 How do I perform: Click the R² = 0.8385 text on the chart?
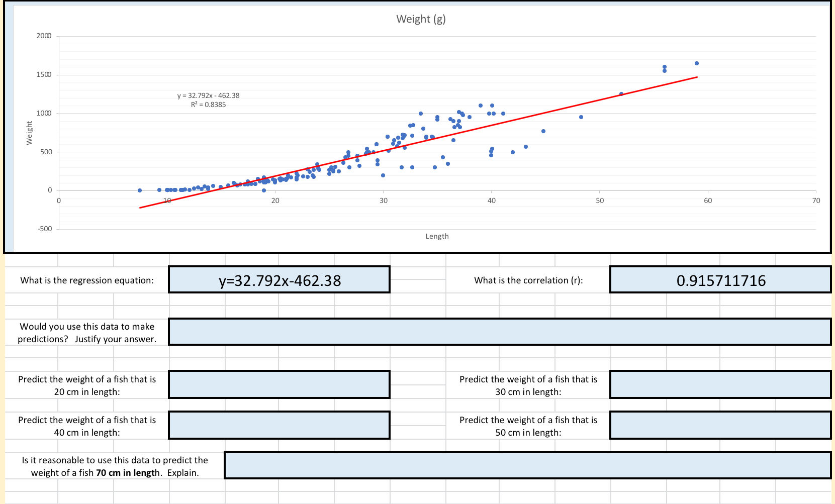pyautogui.click(x=208, y=105)
